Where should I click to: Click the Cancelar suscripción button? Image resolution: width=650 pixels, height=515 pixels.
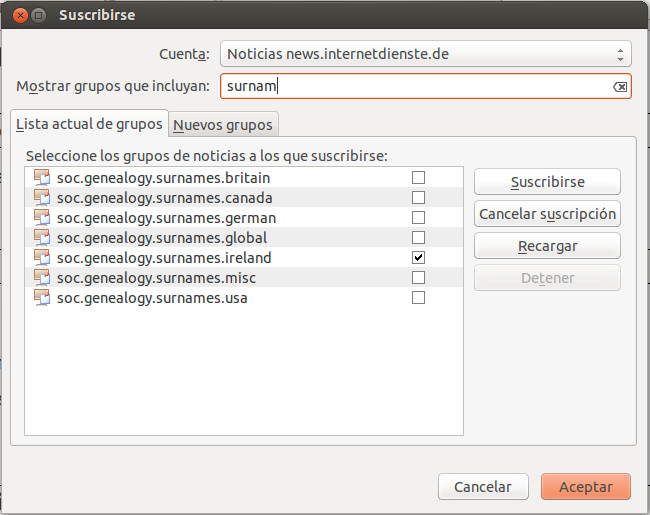(x=547, y=214)
